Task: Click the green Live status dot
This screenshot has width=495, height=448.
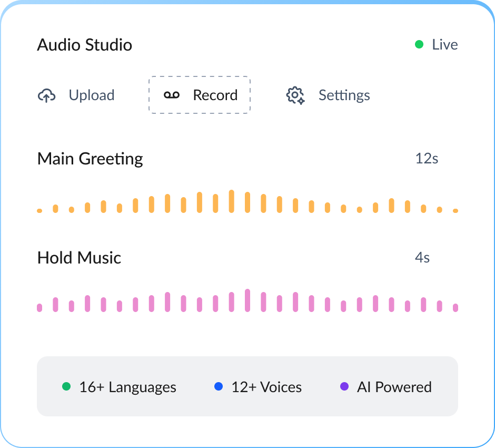Action: pyautogui.click(x=419, y=45)
